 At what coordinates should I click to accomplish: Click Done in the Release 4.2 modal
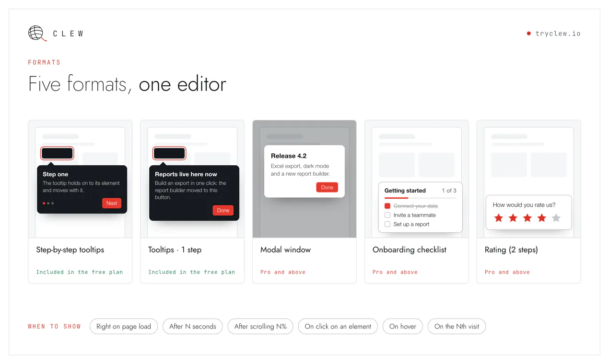click(327, 187)
